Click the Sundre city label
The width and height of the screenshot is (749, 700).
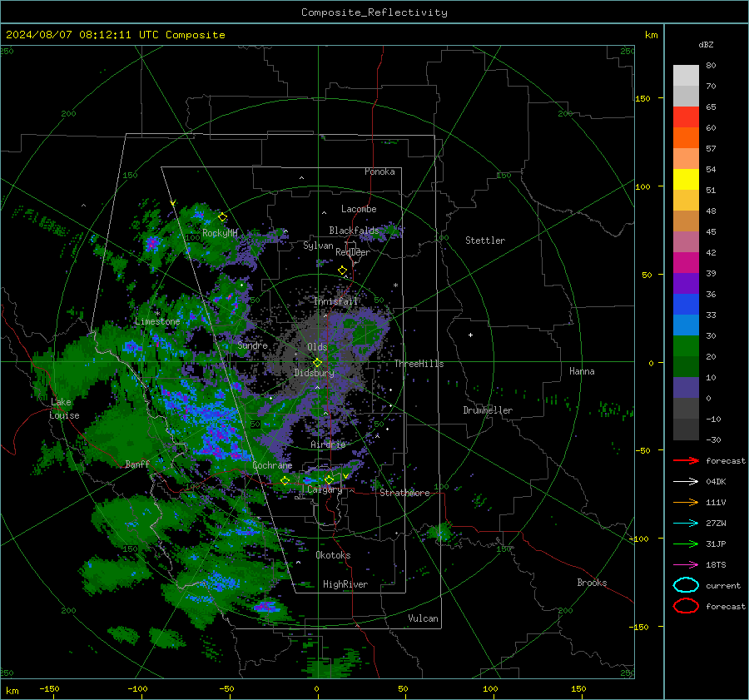[253, 345]
